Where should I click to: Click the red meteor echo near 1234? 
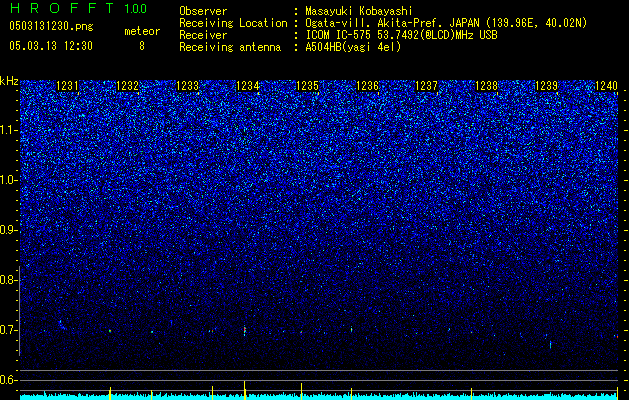coord(244,330)
